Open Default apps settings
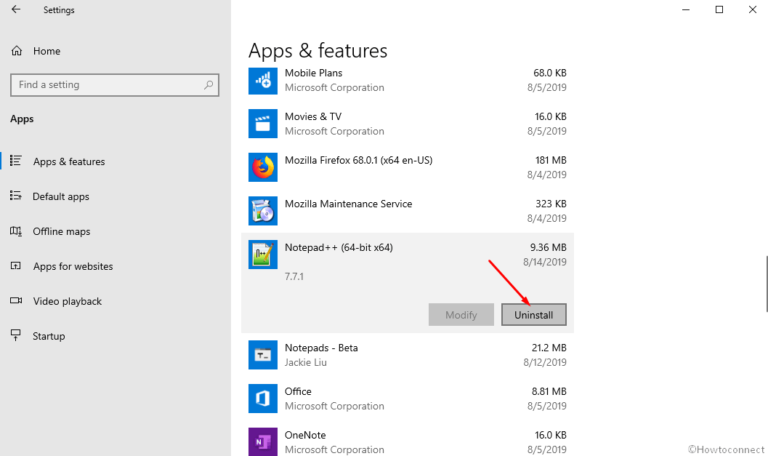The image size is (768, 456). 61,196
